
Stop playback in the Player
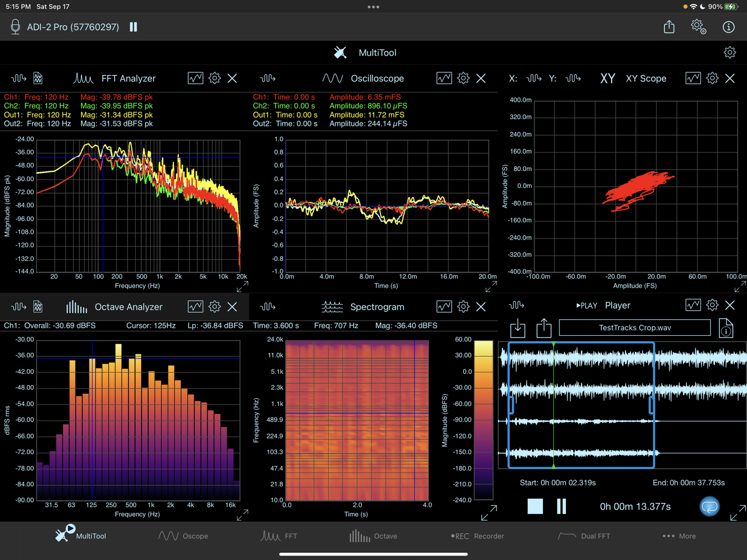pos(535,506)
